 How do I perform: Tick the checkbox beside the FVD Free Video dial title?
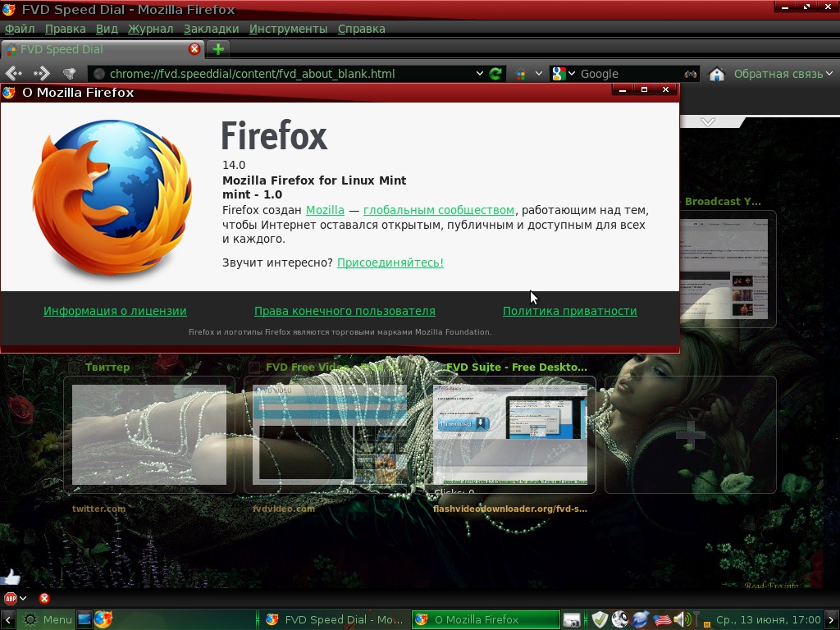(255, 367)
